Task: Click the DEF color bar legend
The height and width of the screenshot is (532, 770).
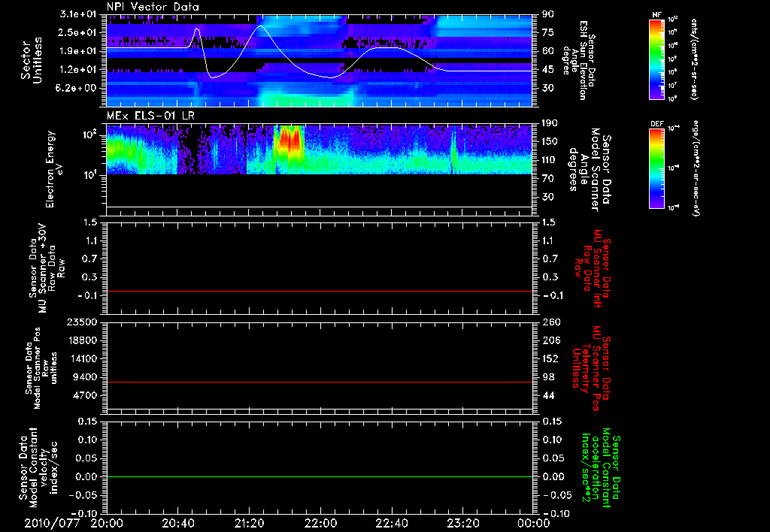Action: tap(657, 168)
